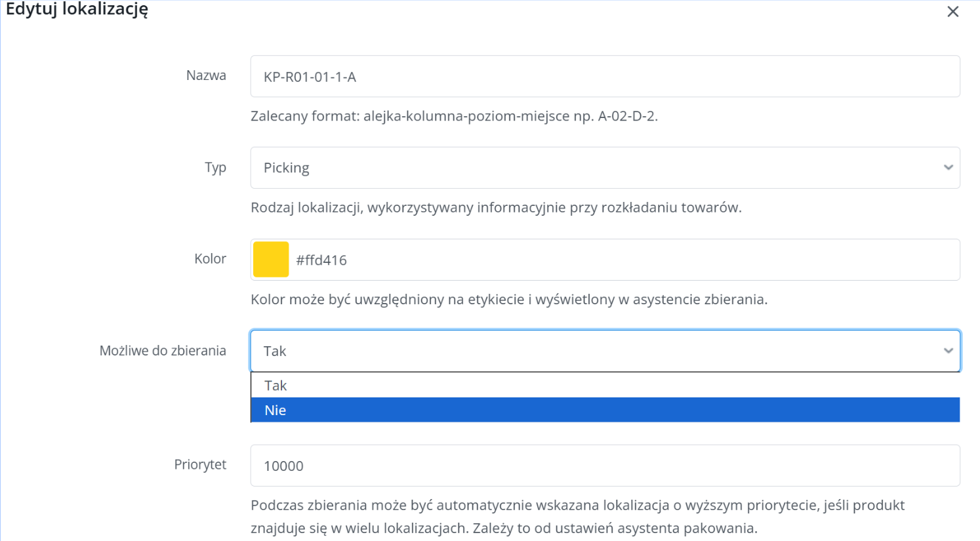980x541 pixels.
Task: Close the Edytuj lokalizację dialog
Action: pyautogui.click(x=952, y=12)
